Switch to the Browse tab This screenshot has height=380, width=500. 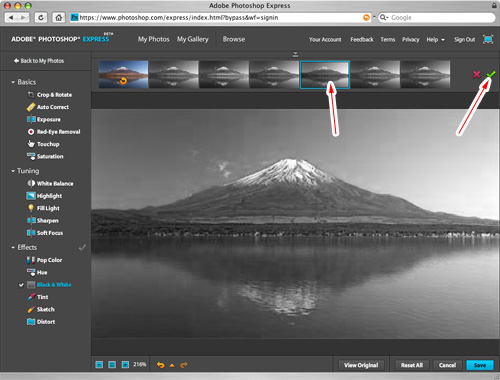(234, 39)
